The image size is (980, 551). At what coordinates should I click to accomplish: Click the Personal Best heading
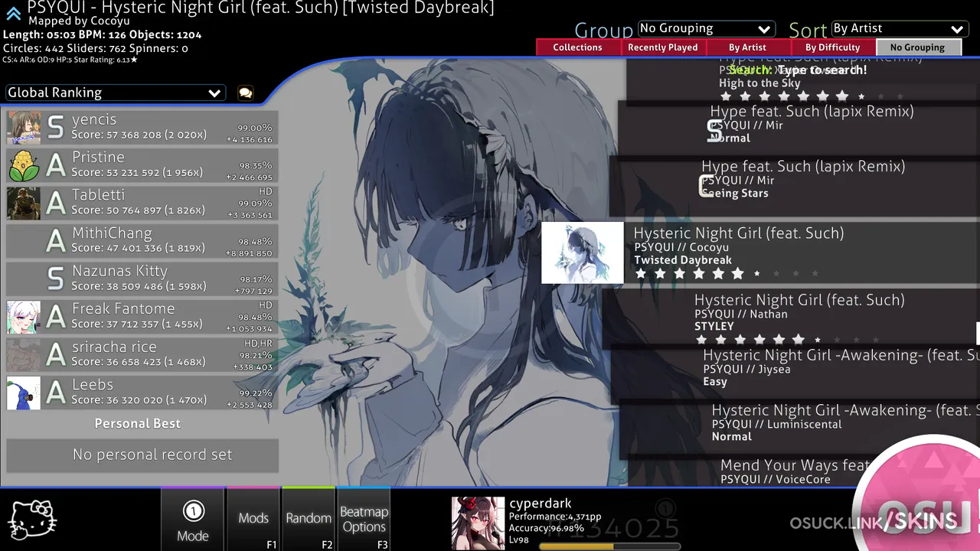tap(138, 423)
